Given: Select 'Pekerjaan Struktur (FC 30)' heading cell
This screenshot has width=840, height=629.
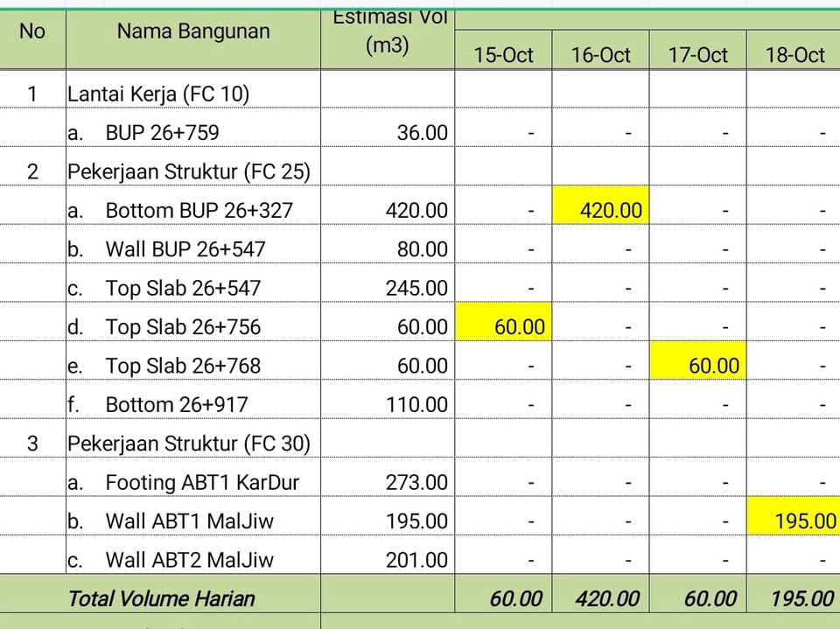Looking at the screenshot, I should [193, 438].
